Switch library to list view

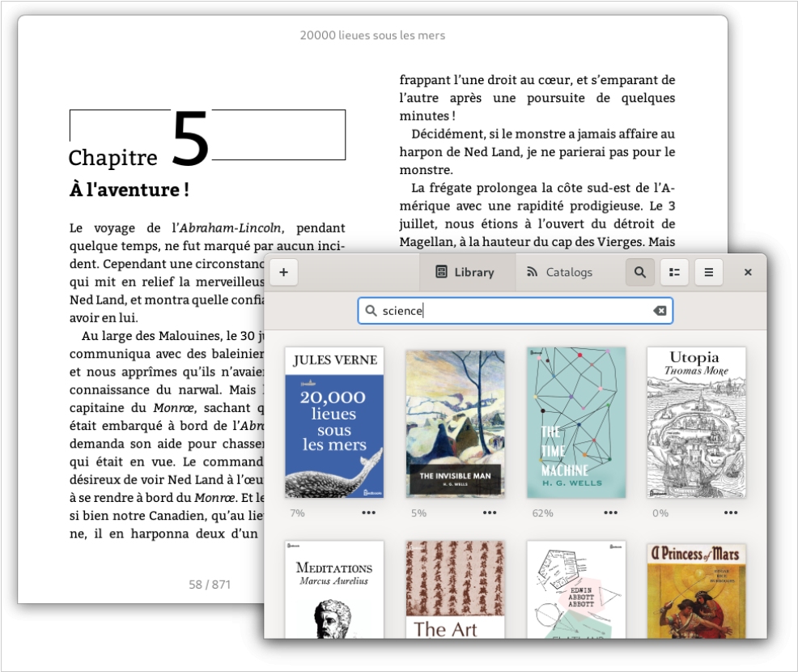[x=674, y=272]
